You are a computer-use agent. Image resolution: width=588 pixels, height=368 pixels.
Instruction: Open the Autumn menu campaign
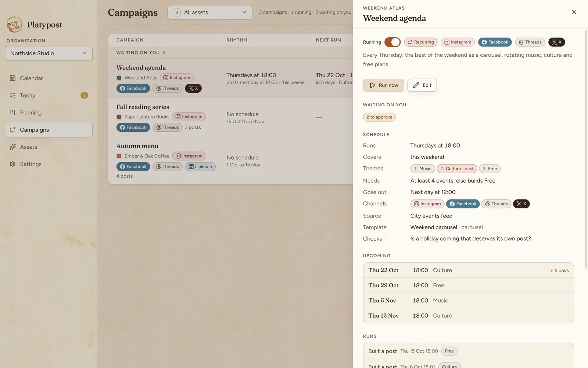tap(230, 160)
